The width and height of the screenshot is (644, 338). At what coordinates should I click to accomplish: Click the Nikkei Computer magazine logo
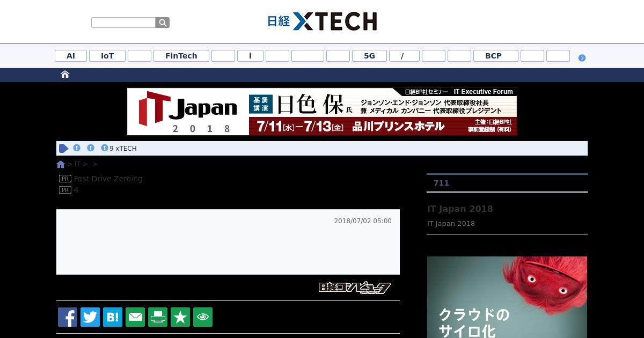pyautogui.click(x=355, y=288)
